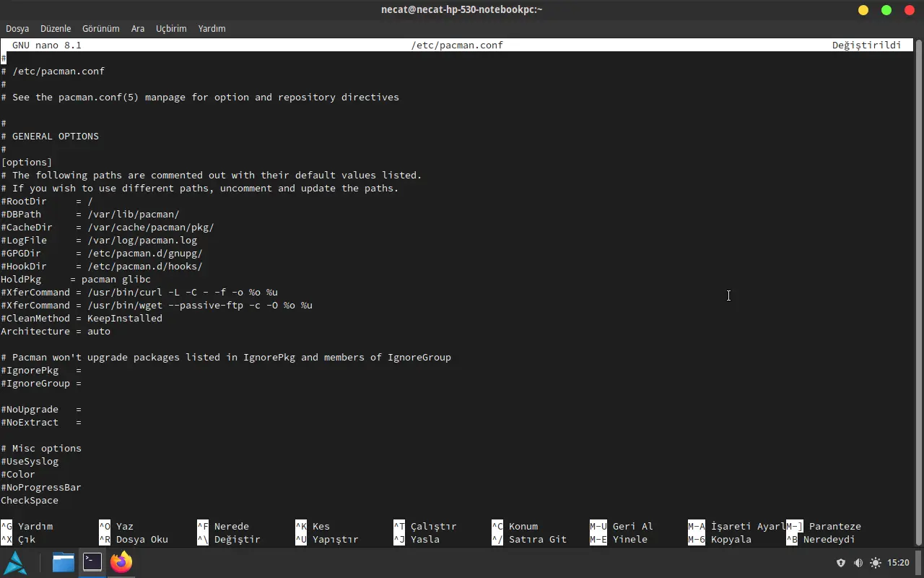
Task: Open the Dosya menu
Action: (17, 28)
